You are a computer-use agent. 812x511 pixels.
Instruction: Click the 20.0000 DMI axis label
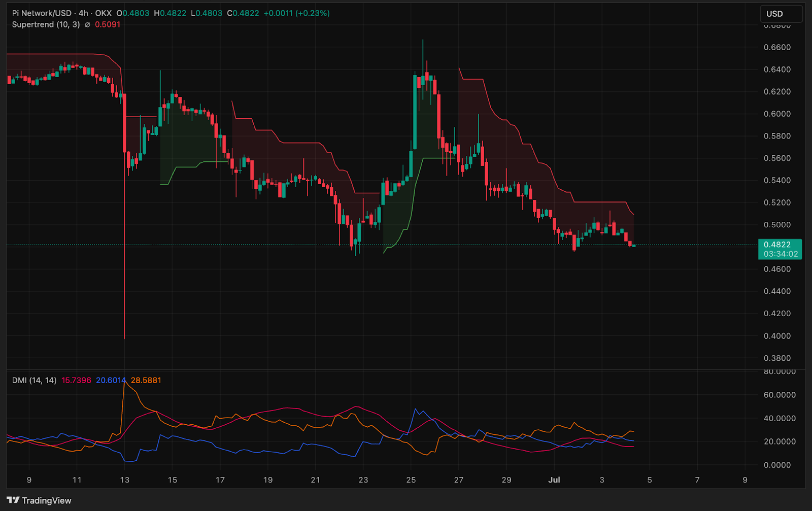780,441
